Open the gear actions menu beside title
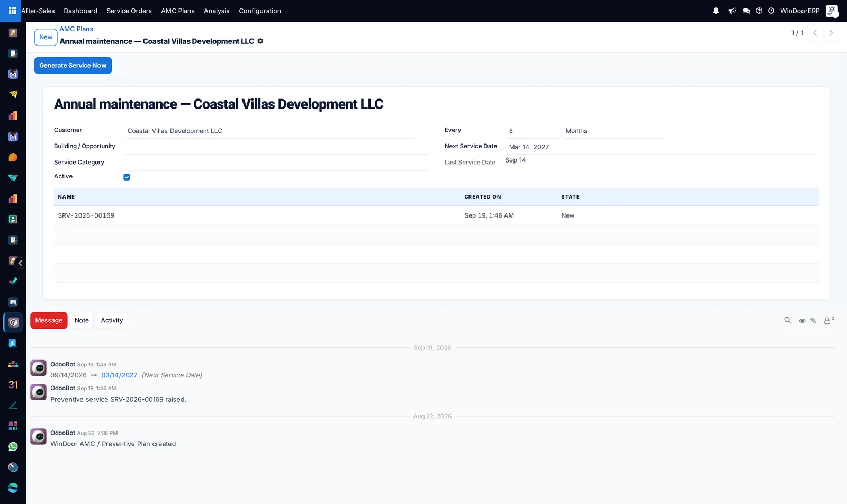The height and width of the screenshot is (504, 847). coord(260,41)
